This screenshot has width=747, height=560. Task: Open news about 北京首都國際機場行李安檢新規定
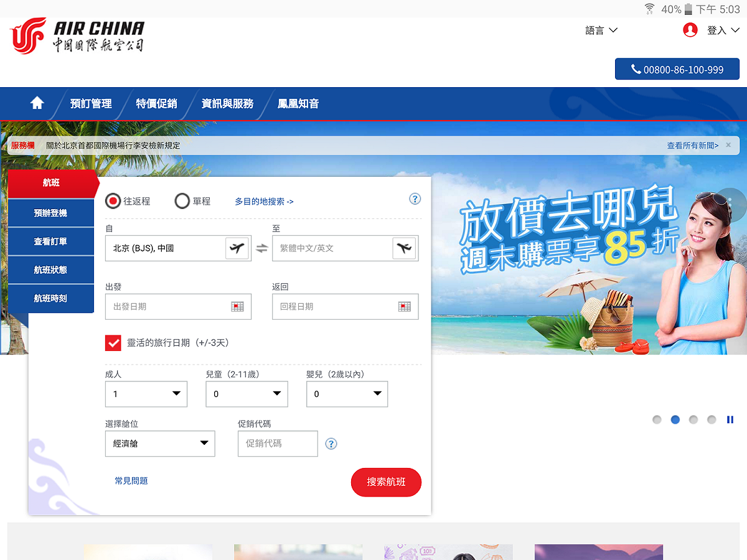point(113,145)
